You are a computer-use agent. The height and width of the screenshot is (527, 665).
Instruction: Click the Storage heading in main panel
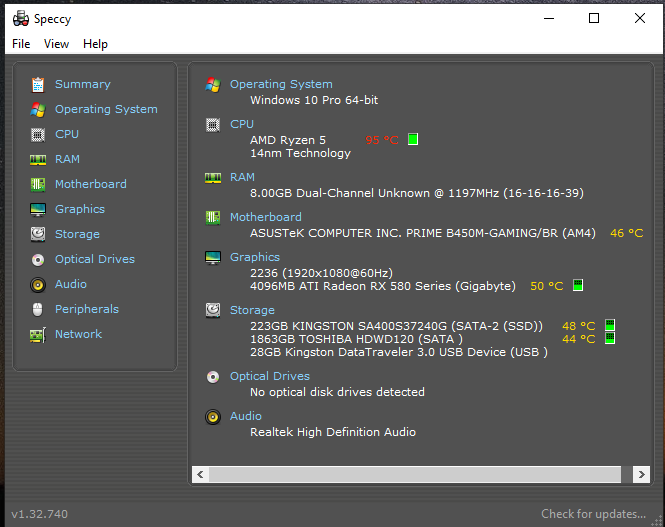click(252, 310)
